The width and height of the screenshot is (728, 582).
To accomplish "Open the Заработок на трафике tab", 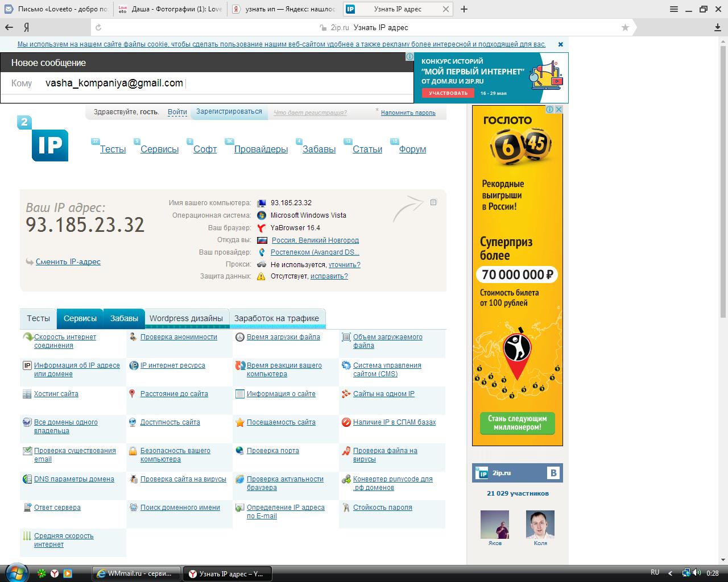I will [x=277, y=318].
